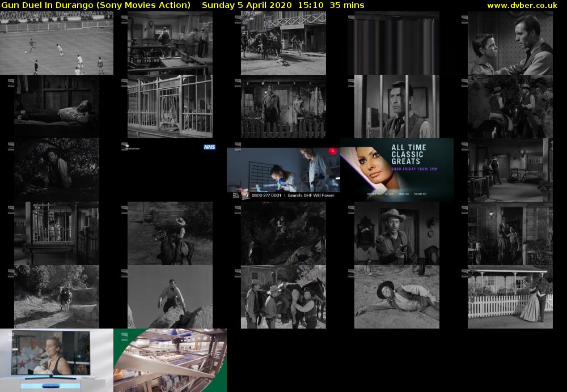Open thumbnail of man climbing over rocks
Viewport: 567px width, 392px height.
click(170, 297)
